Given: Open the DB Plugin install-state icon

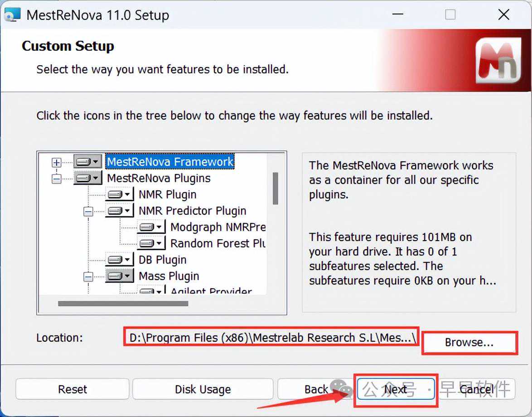Looking at the screenshot, I should click(120, 260).
